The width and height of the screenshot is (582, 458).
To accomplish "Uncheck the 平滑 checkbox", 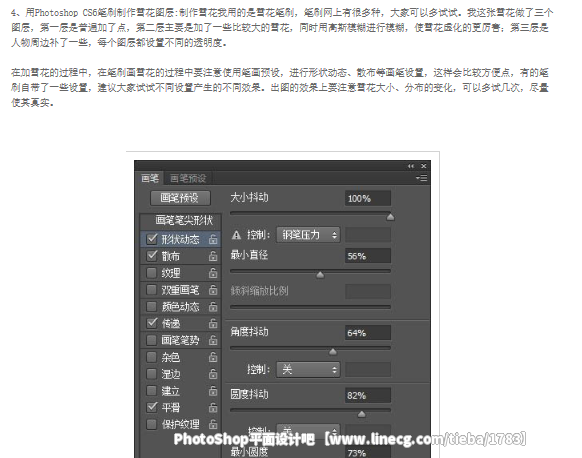I will pyautogui.click(x=151, y=407).
